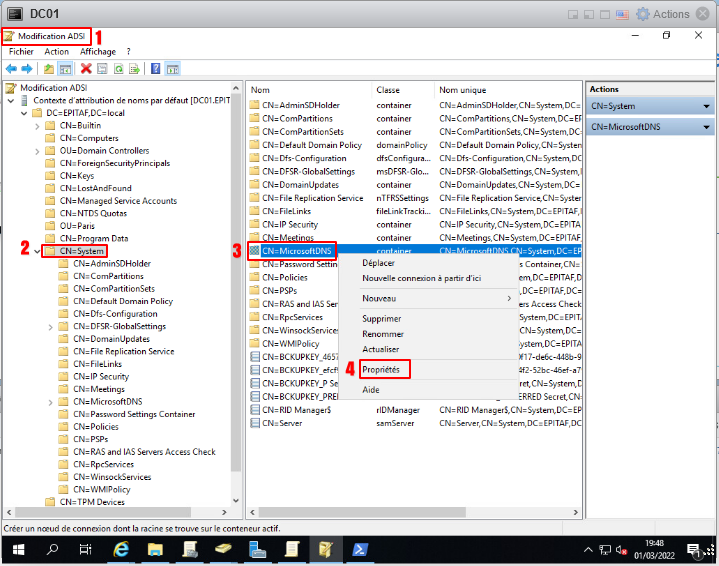This screenshot has height=566, width=719.
Task: Open File Explorer from the taskbar
Action: pyautogui.click(x=155, y=550)
